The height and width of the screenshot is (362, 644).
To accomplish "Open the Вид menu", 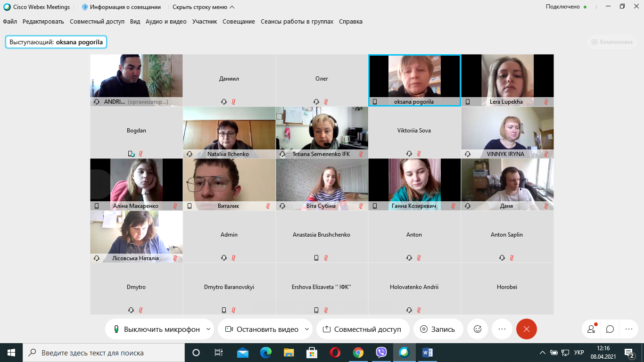I will click(135, 22).
